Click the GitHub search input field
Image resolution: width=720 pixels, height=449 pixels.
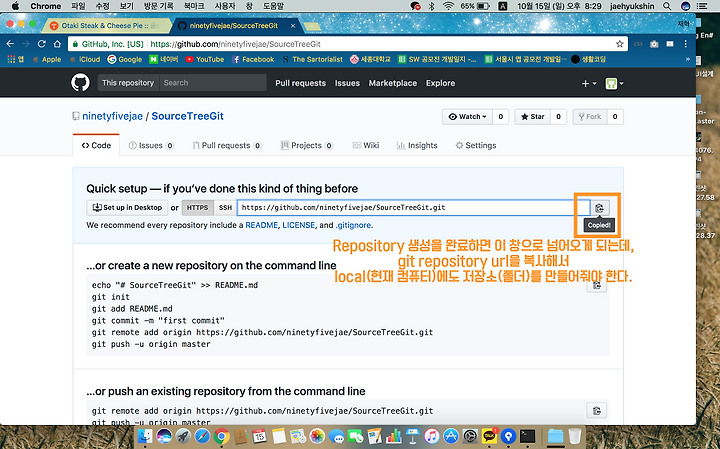[x=213, y=83]
